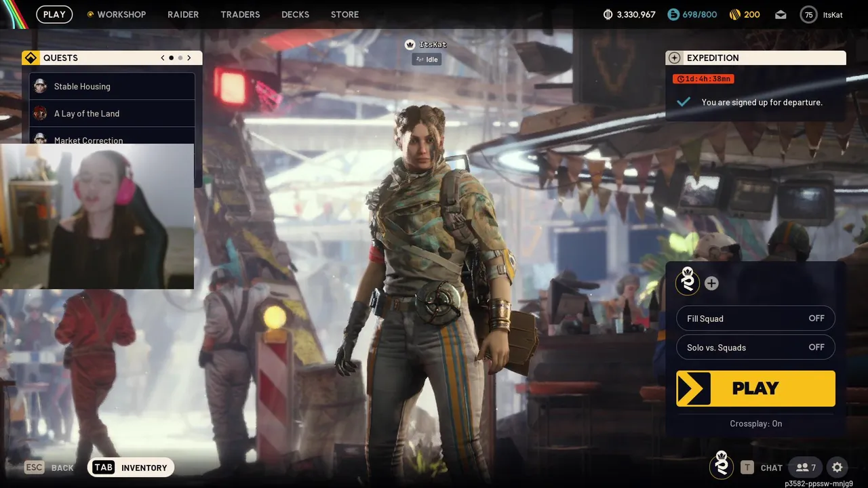Toggle Solo vs. Squads setting

pos(755,347)
